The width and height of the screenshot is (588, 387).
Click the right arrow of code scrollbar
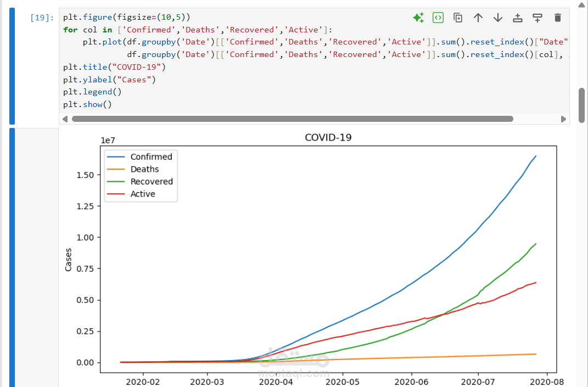pos(563,119)
